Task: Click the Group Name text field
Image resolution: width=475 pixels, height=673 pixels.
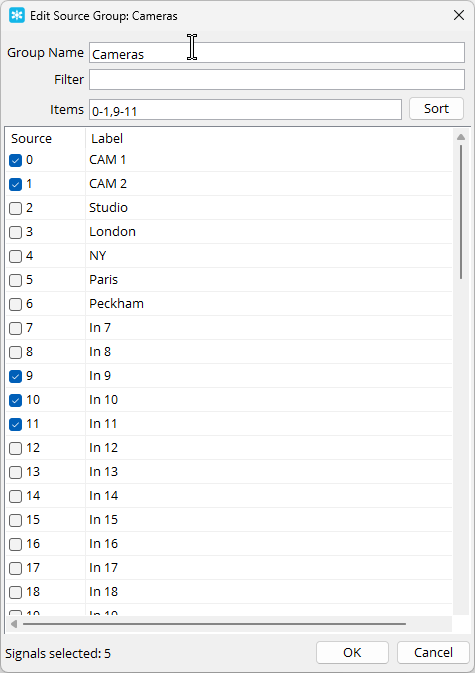Action: [x=277, y=52]
